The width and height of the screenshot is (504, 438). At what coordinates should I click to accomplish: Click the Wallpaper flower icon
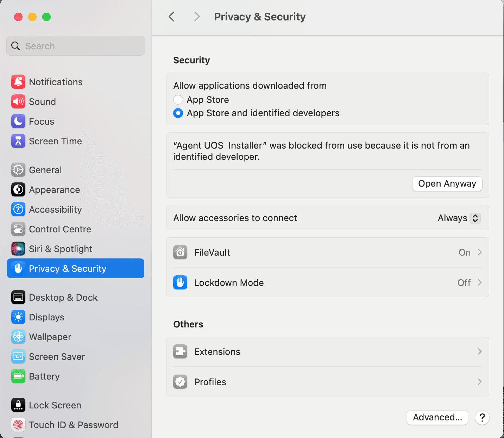[x=18, y=337]
